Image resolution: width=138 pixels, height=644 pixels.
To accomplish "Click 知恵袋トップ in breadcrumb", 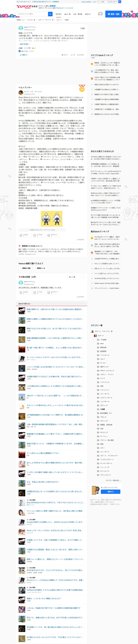I will coord(21,20).
